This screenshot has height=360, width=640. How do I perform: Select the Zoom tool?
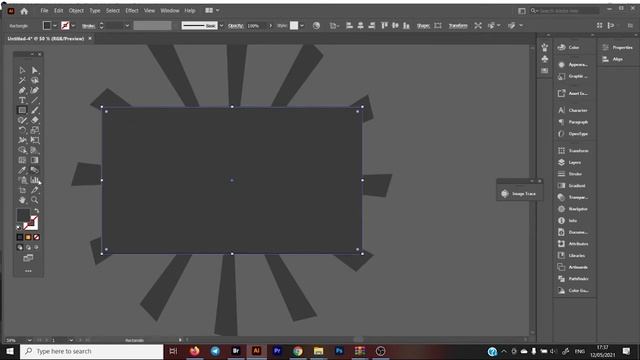point(35,200)
